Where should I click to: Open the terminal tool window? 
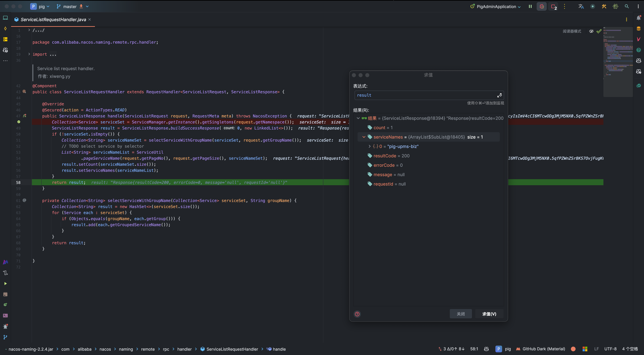[5, 315]
